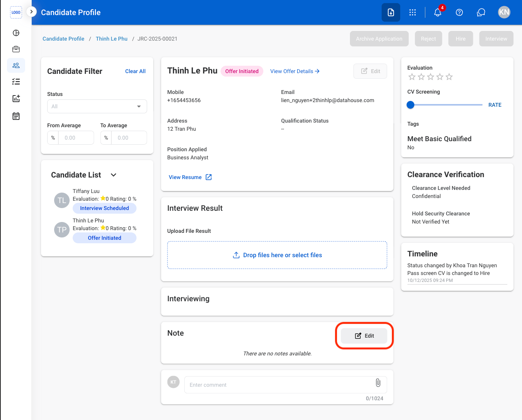Open the reports chart icon in sidebar
Image resolution: width=522 pixels, height=420 pixels.
[16, 99]
